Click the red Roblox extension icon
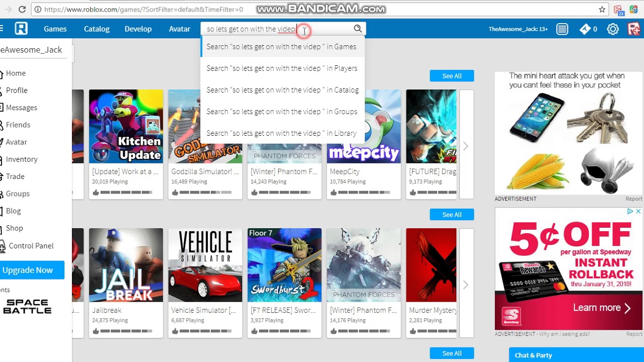Viewport: 644px width, 362px height. pyautogui.click(x=634, y=29)
